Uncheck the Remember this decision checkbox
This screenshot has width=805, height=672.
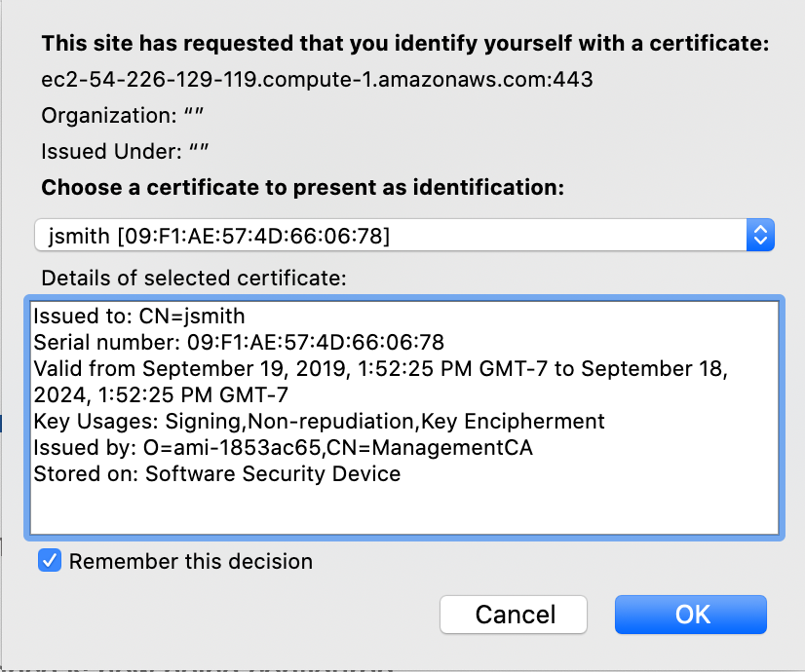pyautogui.click(x=50, y=561)
